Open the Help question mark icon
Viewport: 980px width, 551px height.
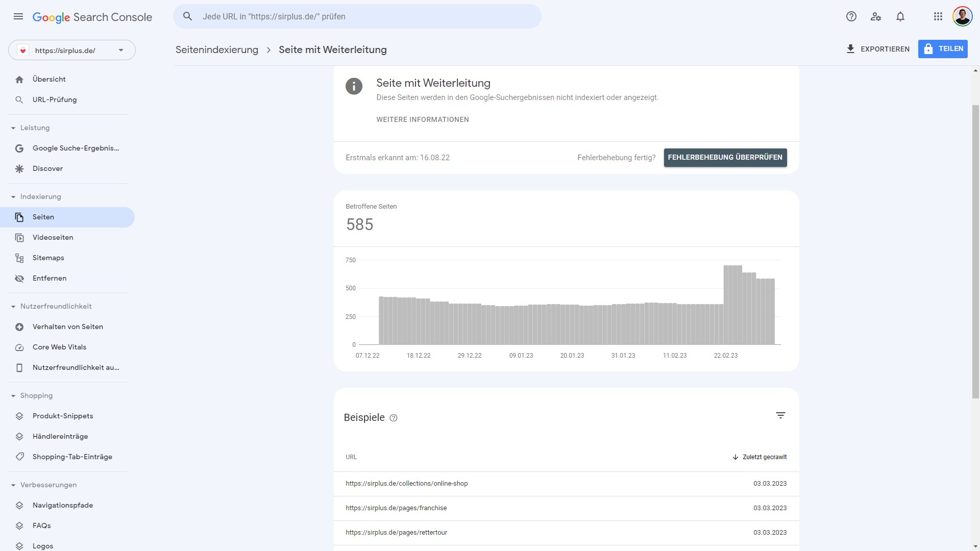[x=851, y=16]
